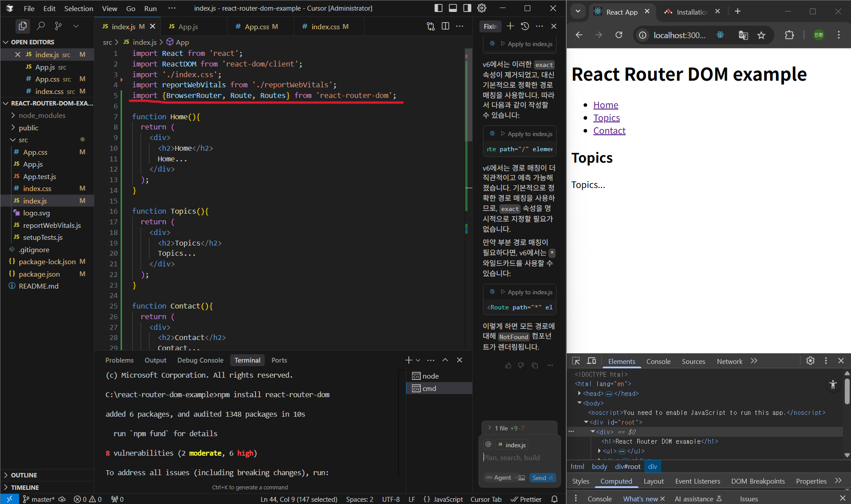Image resolution: width=851 pixels, height=504 pixels.
Task: Open the Explorer view icon
Action: pyautogui.click(x=22, y=26)
